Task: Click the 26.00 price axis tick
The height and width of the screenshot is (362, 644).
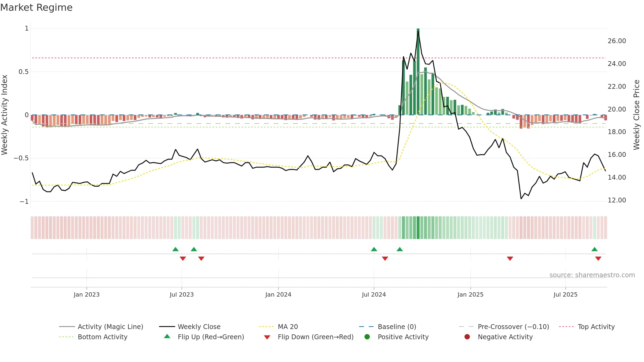Action: point(617,41)
